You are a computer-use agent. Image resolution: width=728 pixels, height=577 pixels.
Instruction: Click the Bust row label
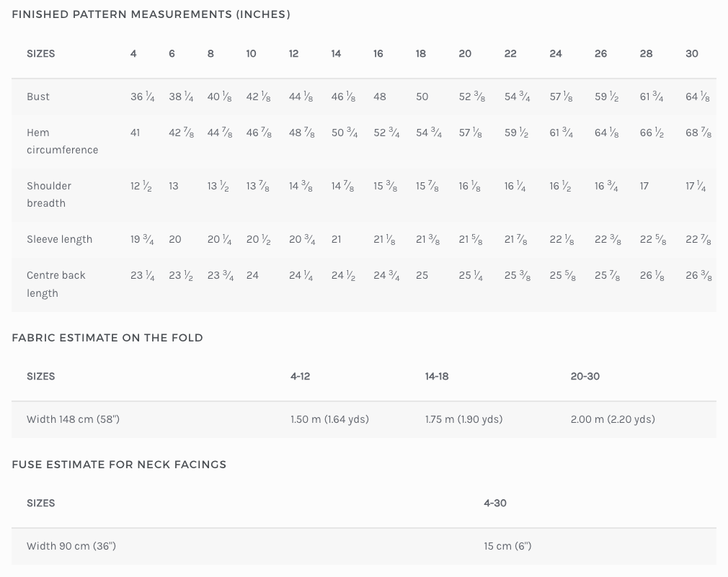[38, 97]
